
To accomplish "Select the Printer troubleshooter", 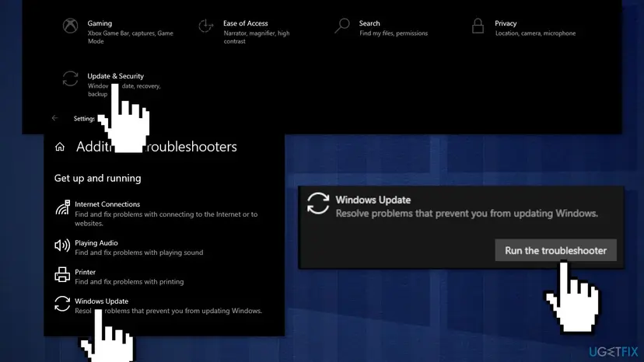I will [x=85, y=272].
